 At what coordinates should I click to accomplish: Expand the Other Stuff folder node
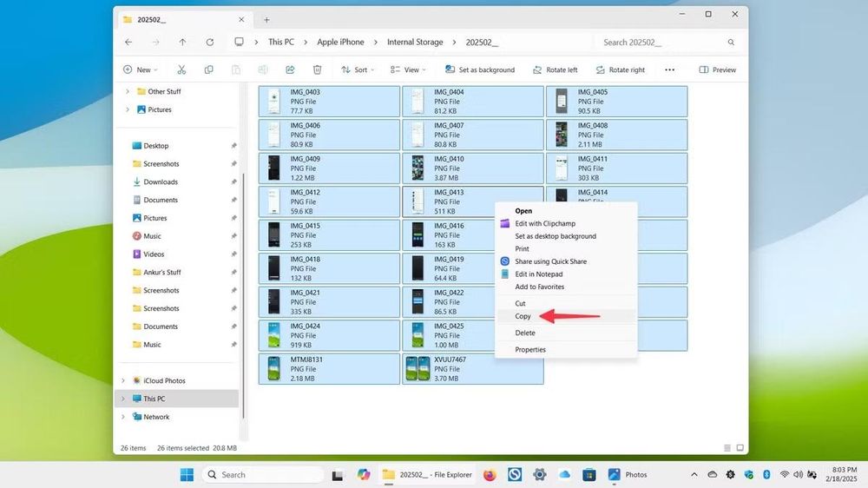click(128, 91)
